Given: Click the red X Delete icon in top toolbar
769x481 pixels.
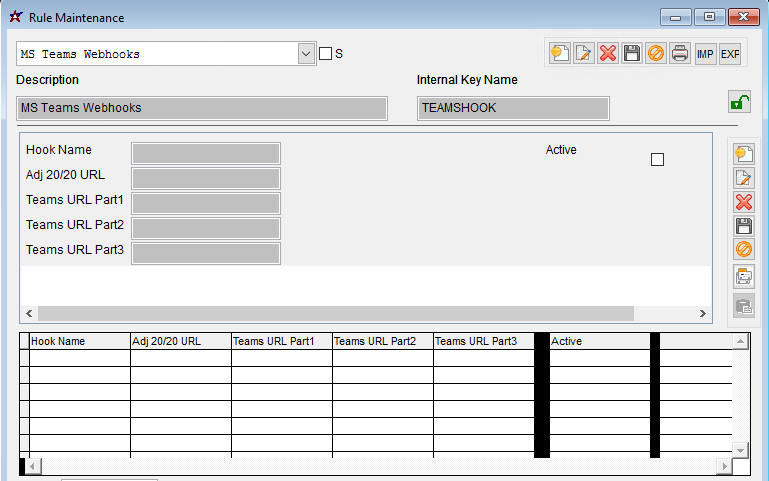Looking at the screenshot, I should point(608,53).
